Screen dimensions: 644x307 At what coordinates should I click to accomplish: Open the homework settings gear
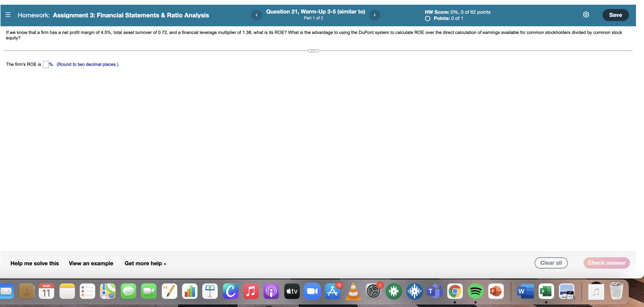point(586,15)
